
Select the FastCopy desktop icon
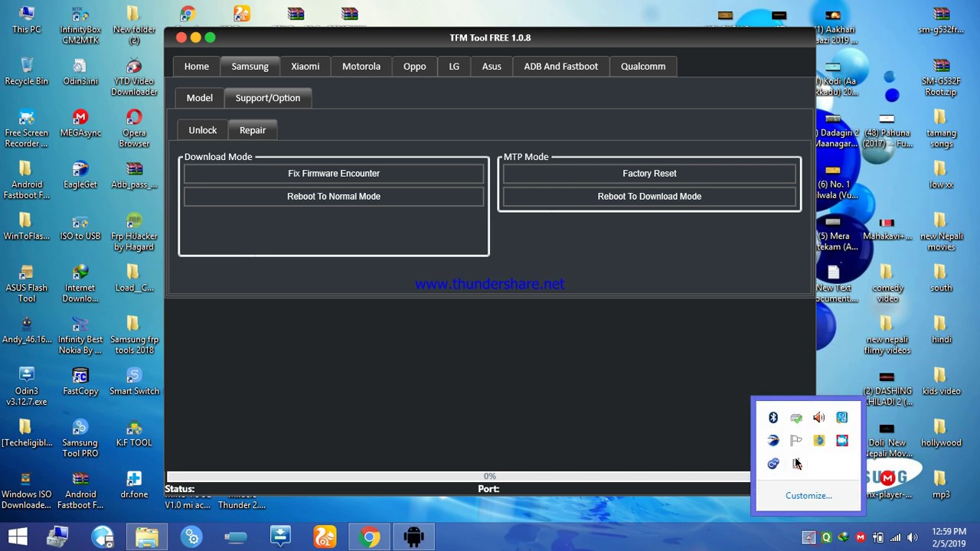click(x=80, y=381)
